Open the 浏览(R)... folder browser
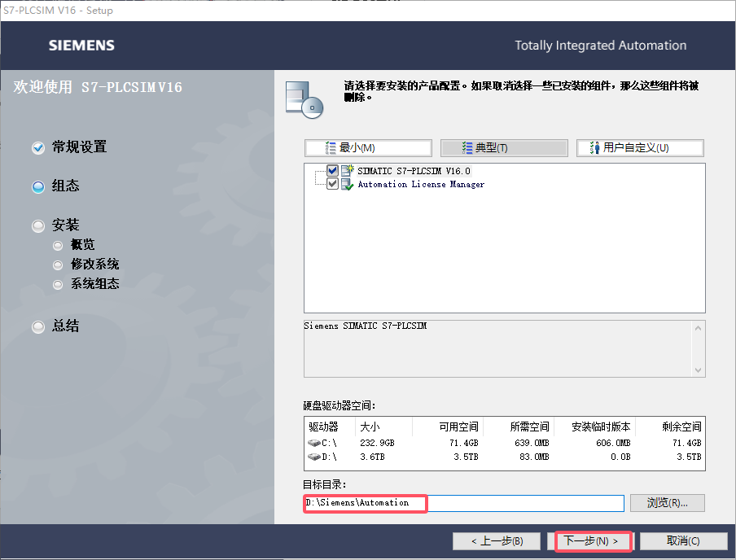Image resolution: width=736 pixels, height=560 pixels. tap(667, 503)
